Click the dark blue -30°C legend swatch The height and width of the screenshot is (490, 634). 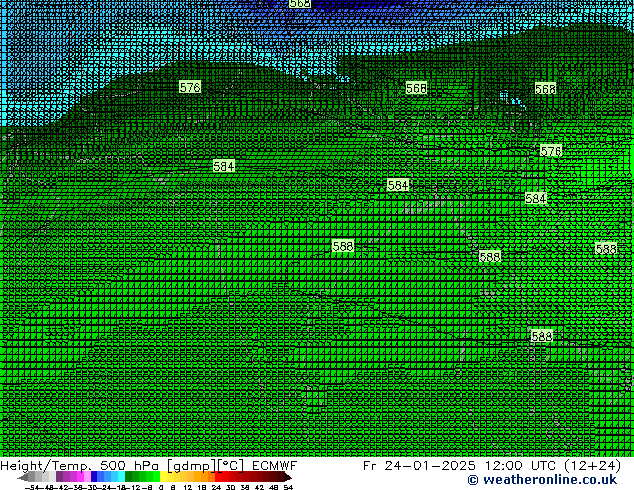point(94,477)
